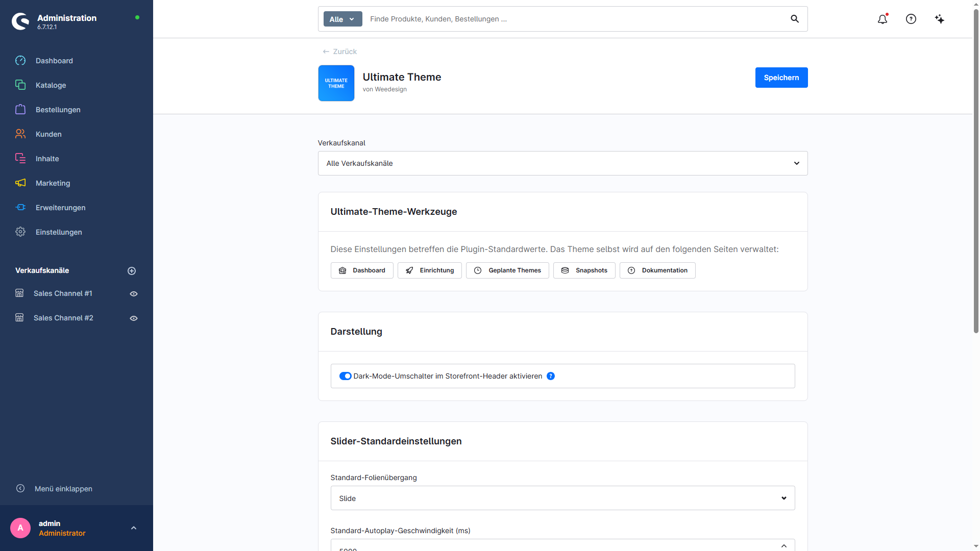Click the Shopware logo icon
This screenshot has width=980, height=551.
tap(20, 21)
